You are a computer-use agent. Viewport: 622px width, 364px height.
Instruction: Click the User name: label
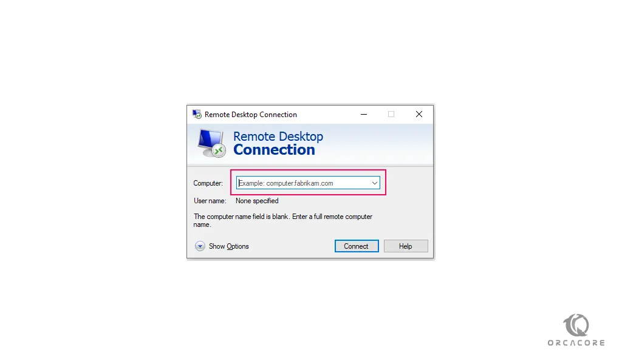pyautogui.click(x=210, y=201)
